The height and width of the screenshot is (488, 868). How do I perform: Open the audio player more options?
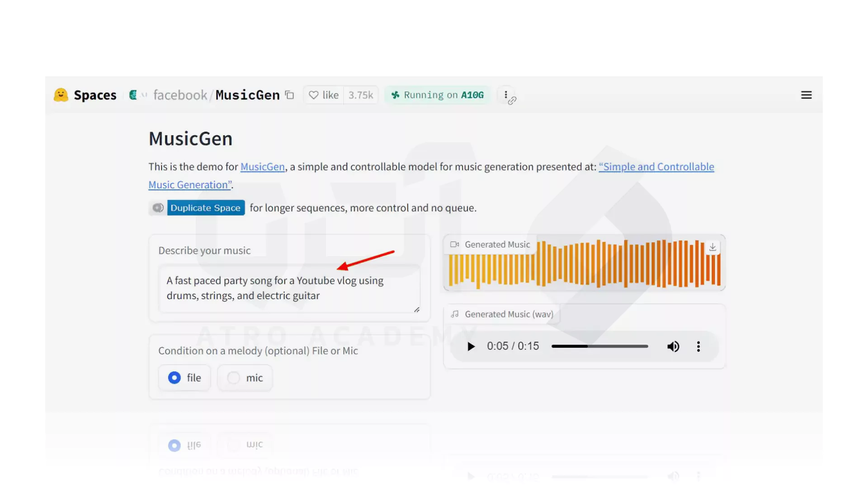click(x=698, y=347)
